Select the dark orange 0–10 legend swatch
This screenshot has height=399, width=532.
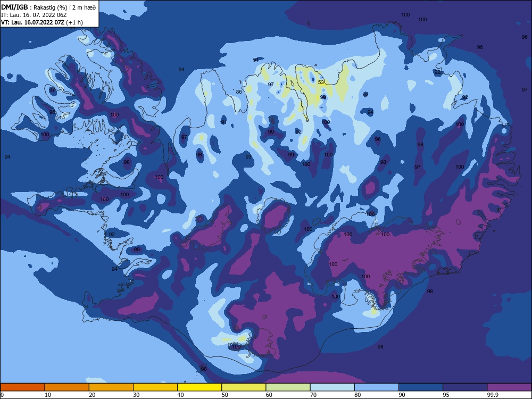22,387
